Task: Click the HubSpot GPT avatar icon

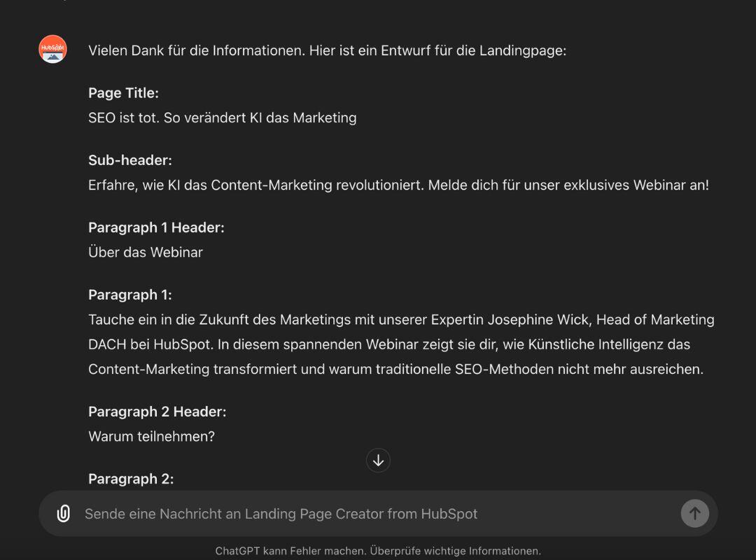Action: coord(52,50)
